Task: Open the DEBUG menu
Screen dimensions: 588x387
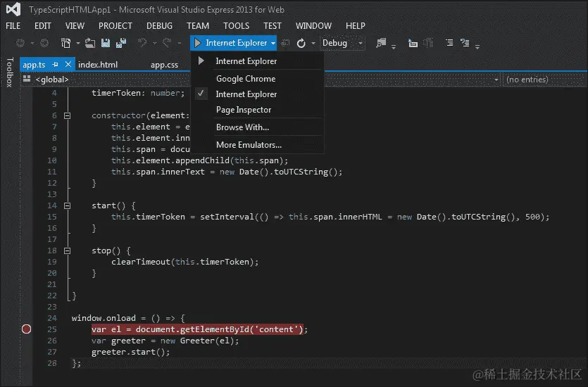Action: pyautogui.click(x=159, y=26)
